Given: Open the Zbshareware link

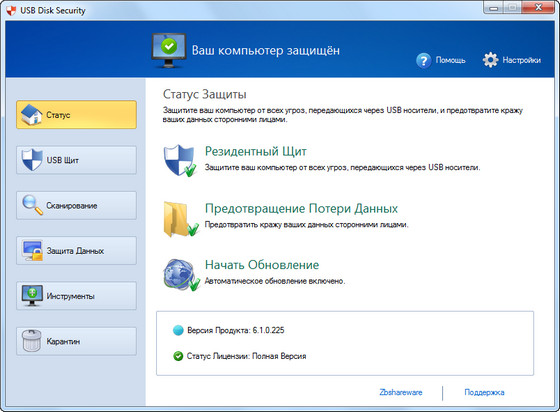Looking at the screenshot, I should (x=401, y=392).
